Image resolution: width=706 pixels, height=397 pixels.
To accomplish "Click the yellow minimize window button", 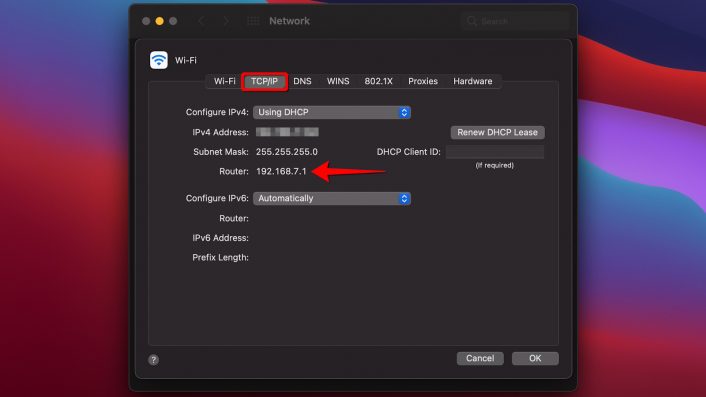I will [159, 21].
